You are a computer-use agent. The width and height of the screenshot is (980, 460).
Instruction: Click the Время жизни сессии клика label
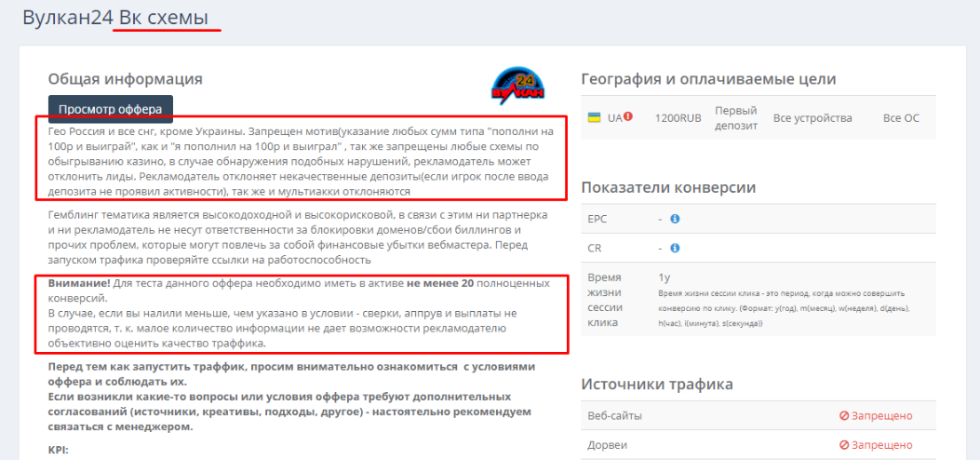pyautogui.click(x=606, y=300)
